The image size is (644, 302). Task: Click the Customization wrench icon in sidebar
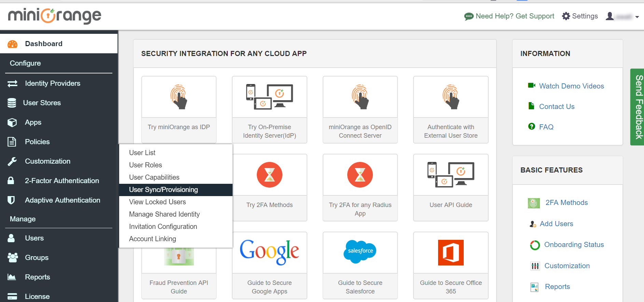tap(12, 161)
